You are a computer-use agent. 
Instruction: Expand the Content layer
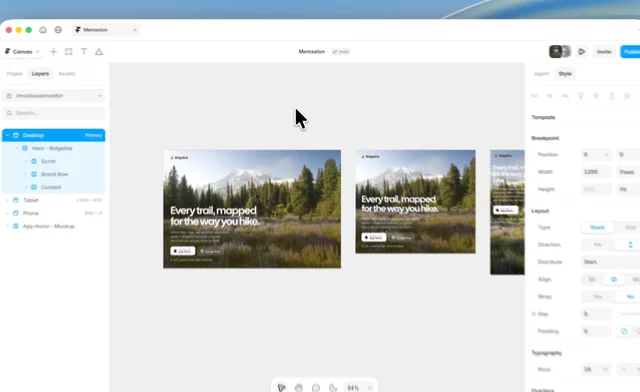point(26,187)
